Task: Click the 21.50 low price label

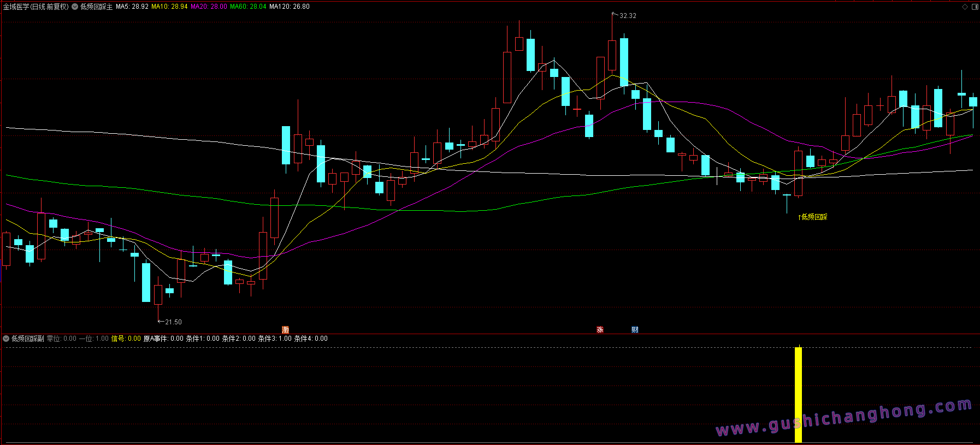Action: click(x=173, y=322)
